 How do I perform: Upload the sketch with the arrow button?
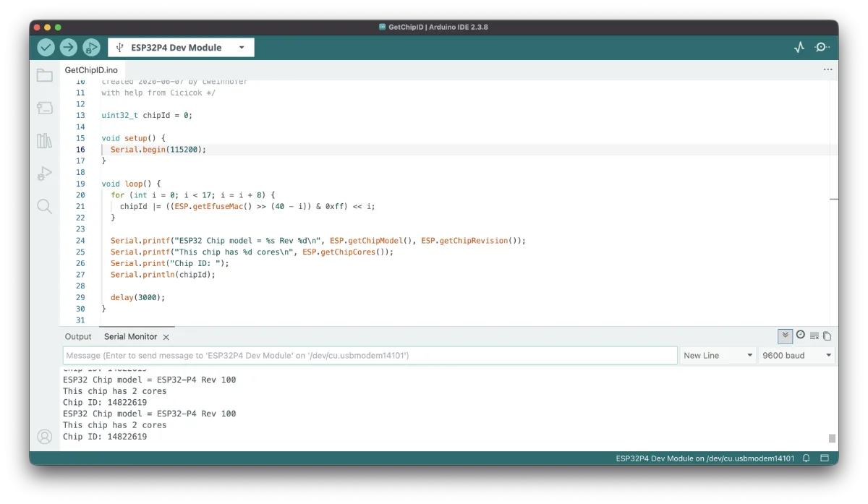68,48
